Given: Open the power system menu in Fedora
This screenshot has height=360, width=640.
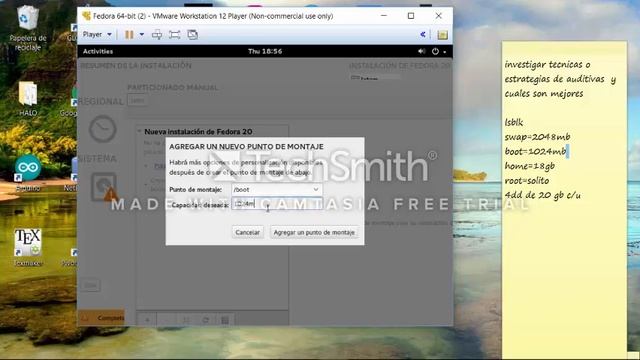Looking at the screenshot, I should pos(436,51).
